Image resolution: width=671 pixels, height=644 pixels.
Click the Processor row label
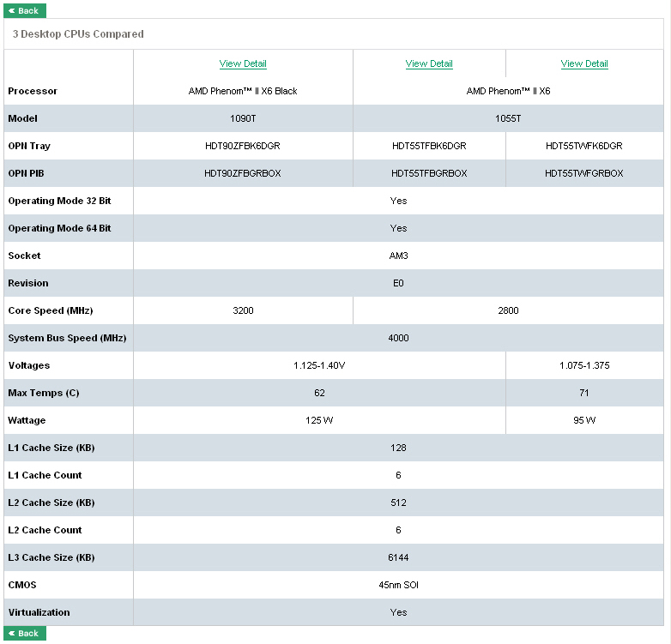pos(33,91)
